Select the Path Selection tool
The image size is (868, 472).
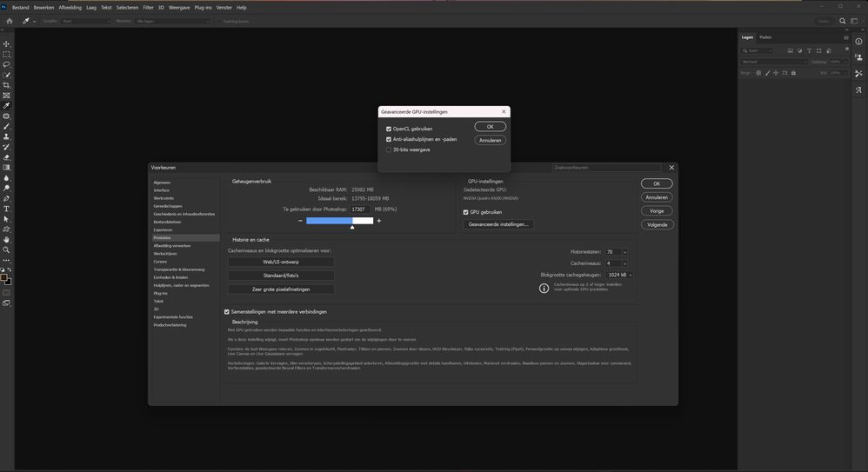(6, 219)
